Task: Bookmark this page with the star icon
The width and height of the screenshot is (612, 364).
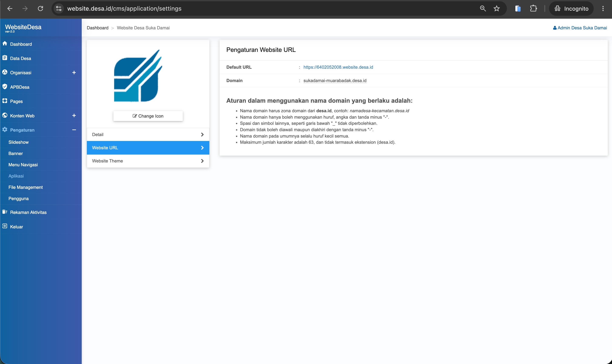Action: [x=497, y=9]
